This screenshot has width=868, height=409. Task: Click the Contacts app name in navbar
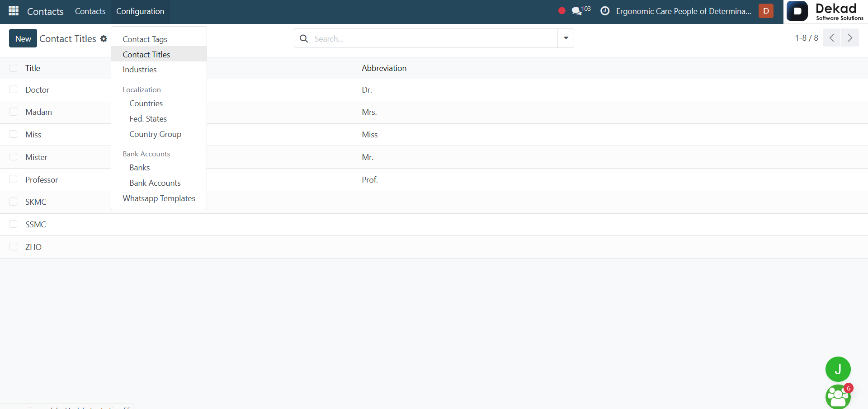pyautogui.click(x=45, y=11)
